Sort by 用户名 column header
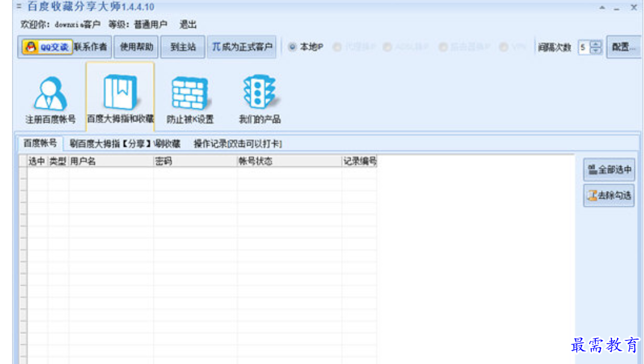 (x=111, y=161)
